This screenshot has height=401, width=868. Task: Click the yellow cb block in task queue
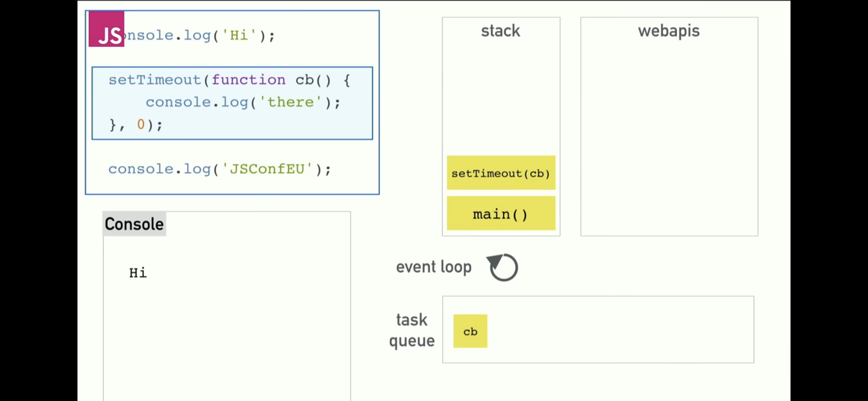(x=470, y=331)
